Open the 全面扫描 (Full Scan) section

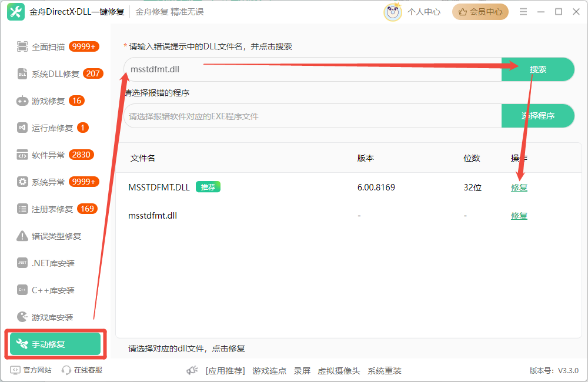(x=47, y=46)
